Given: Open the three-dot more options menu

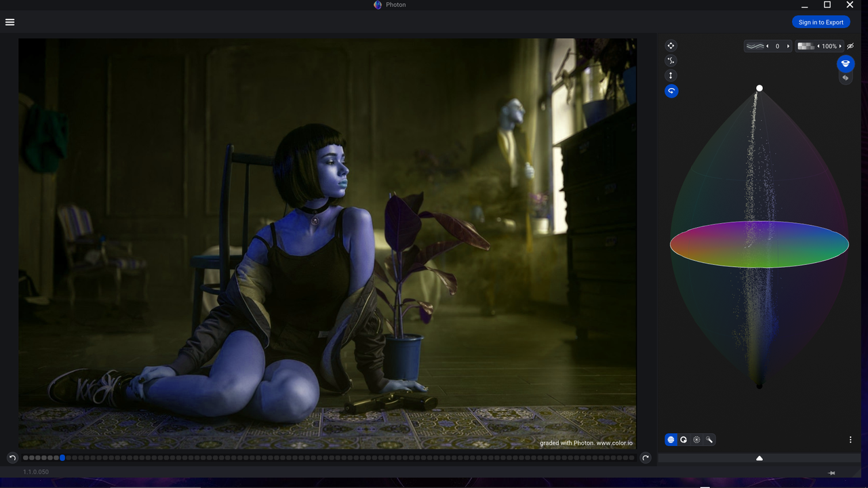Looking at the screenshot, I should [x=850, y=440].
